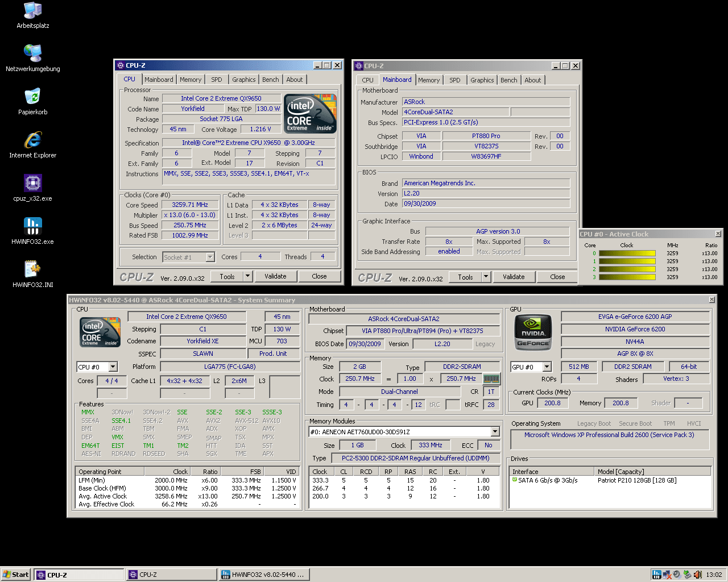Activate the second CPU-Z taskbar button

tap(171, 575)
